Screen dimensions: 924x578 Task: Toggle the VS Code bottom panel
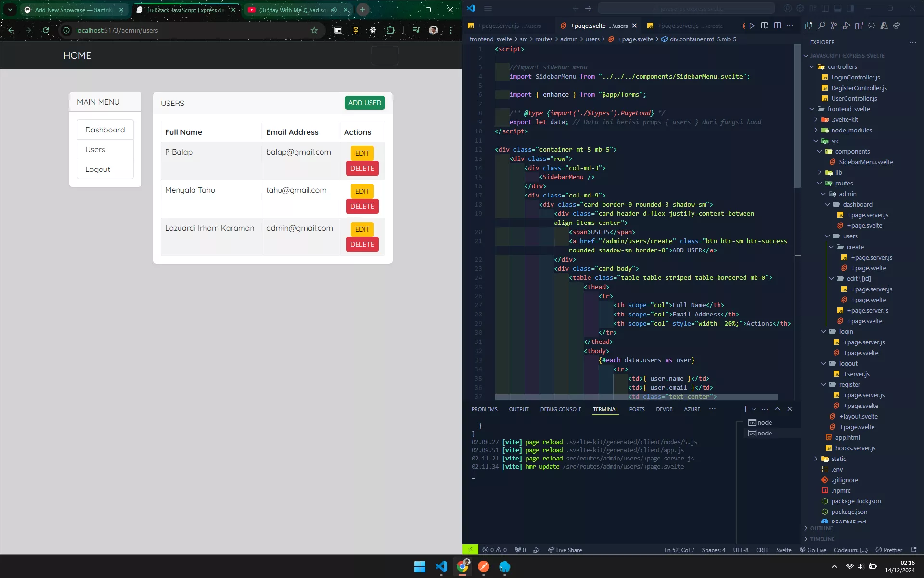coord(838,8)
